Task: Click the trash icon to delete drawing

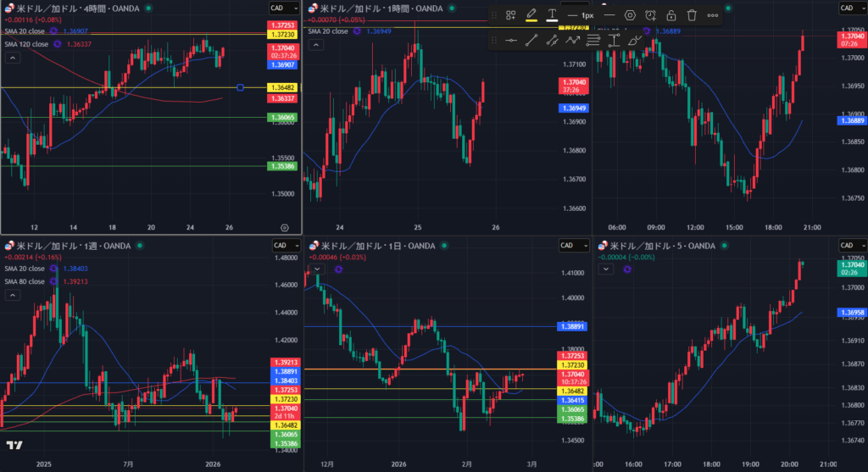Action: tap(692, 15)
